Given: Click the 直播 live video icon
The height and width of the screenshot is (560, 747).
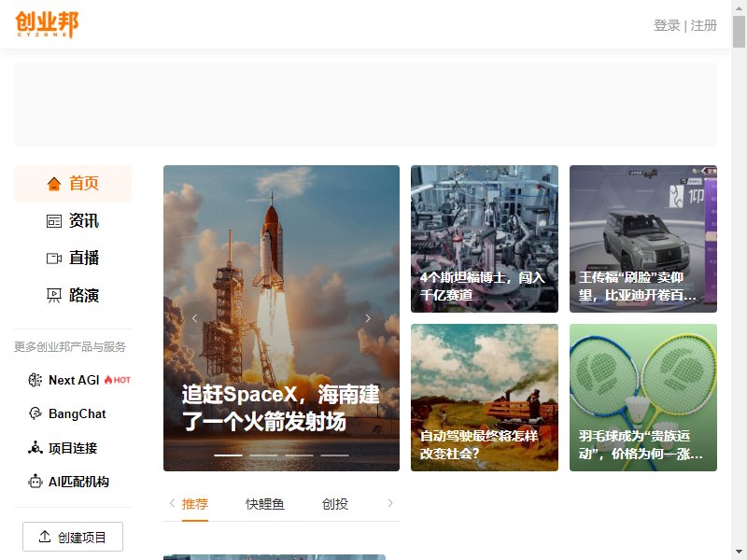Looking at the screenshot, I should pos(54,259).
